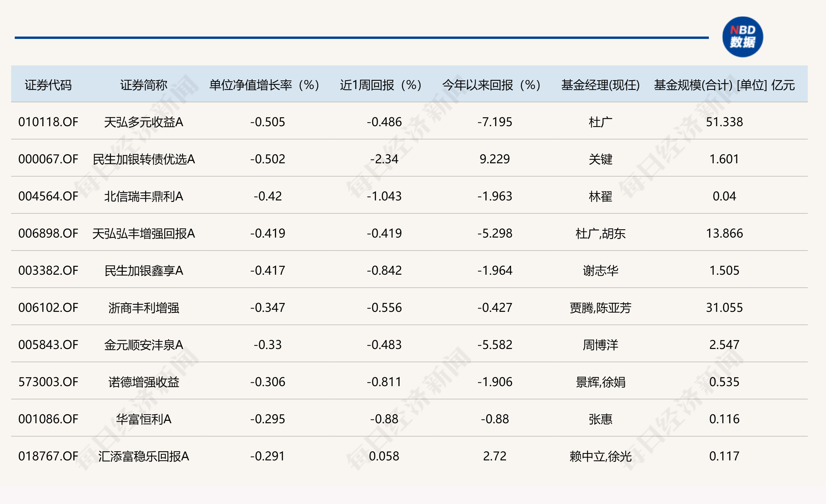The image size is (826, 504).
Task: Click the weekly return -2.34
Action: pyautogui.click(x=384, y=159)
